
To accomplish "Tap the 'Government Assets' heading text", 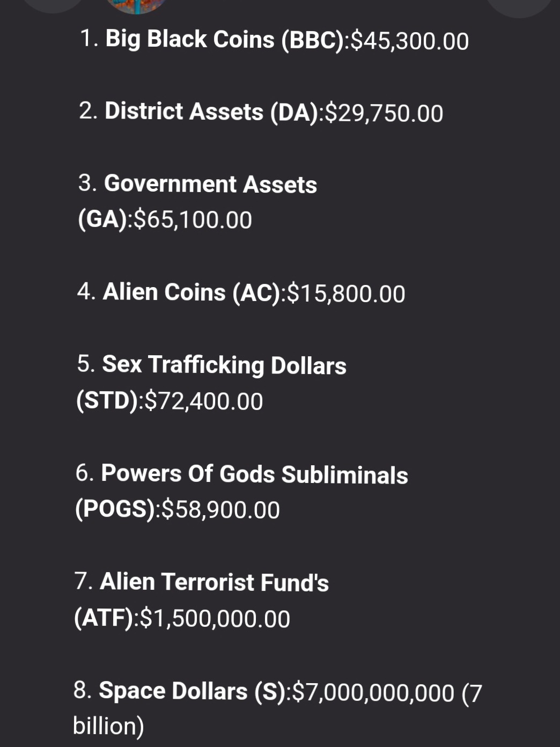I will click(x=210, y=184).
